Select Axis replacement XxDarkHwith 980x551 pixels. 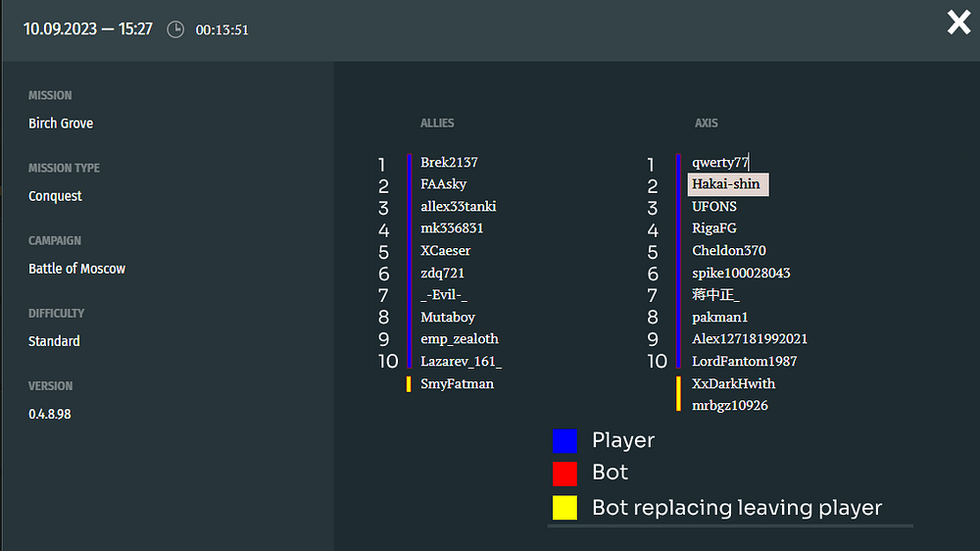pyautogui.click(x=733, y=384)
